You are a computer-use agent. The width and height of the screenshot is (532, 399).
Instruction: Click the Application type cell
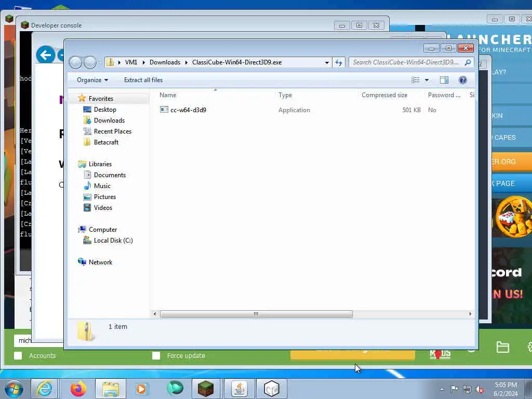(294, 110)
